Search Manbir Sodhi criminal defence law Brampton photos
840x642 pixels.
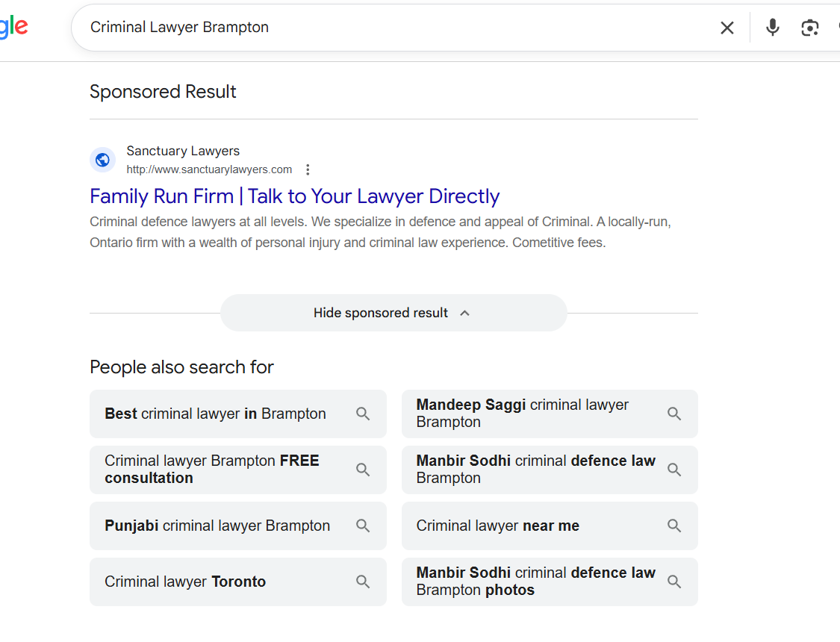click(x=550, y=582)
